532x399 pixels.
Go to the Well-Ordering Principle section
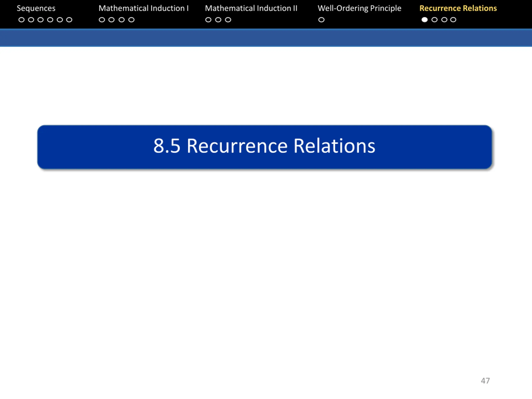359,9
